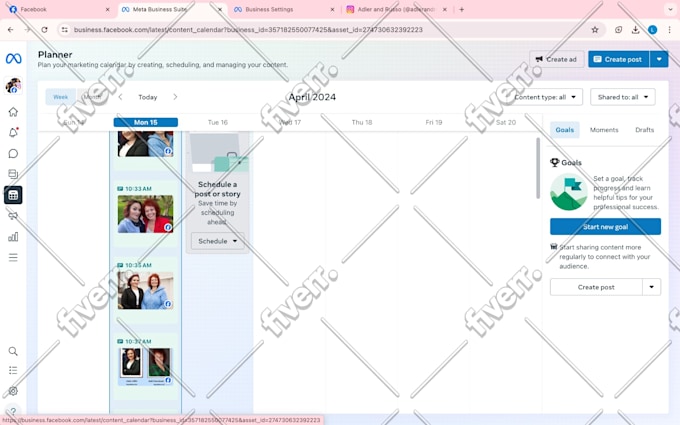Open the list icon below search
This screenshot has width=680, height=425.
point(13,371)
